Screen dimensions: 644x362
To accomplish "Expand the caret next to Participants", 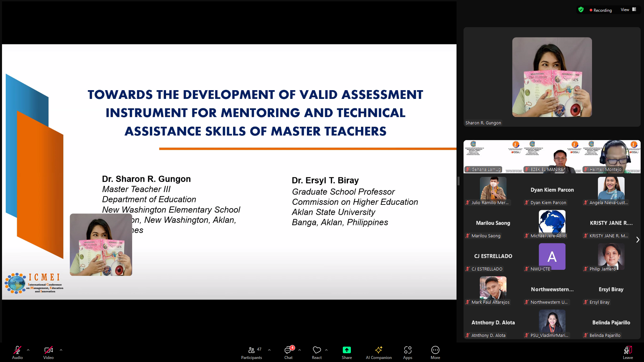I will pyautogui.click(x=269, y=350).
